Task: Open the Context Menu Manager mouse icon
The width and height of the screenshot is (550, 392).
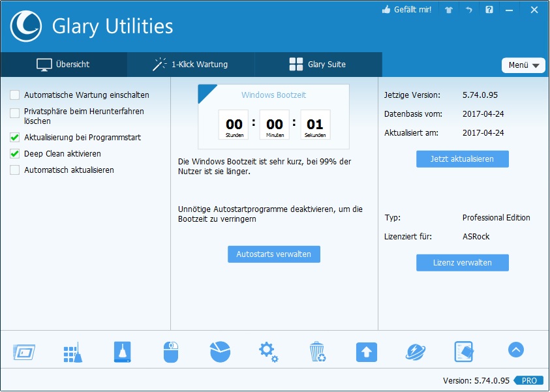Action: click(171, 352)
